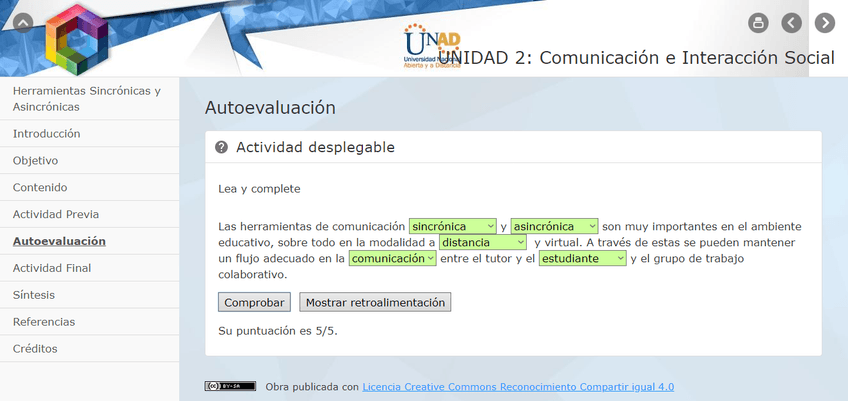
Task: Click the 'UNIDAD 2: Comunicación e Interacción Social' title
Action: pos(636,57)
